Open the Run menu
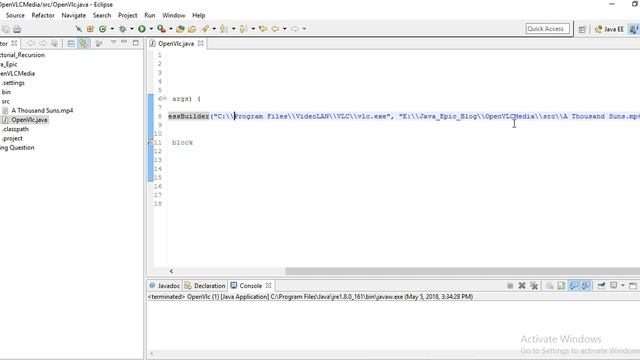Screen dimensions: 640x360 click(x=149, y=15)
